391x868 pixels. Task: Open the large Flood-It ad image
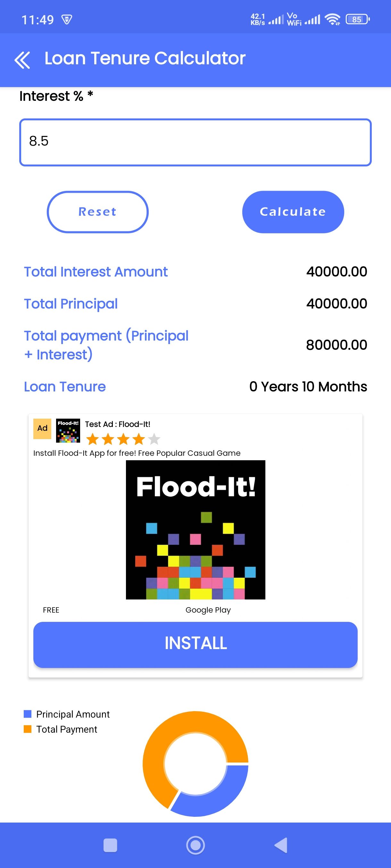pos(195,530)
